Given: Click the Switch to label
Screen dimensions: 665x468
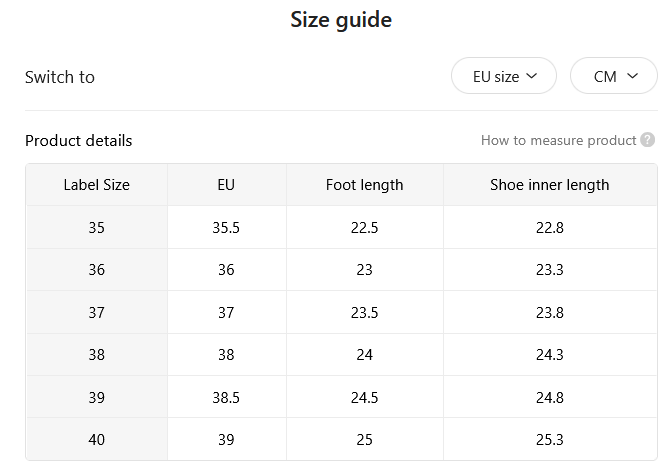Looking at the screenshot, I should tap(60, 77).
